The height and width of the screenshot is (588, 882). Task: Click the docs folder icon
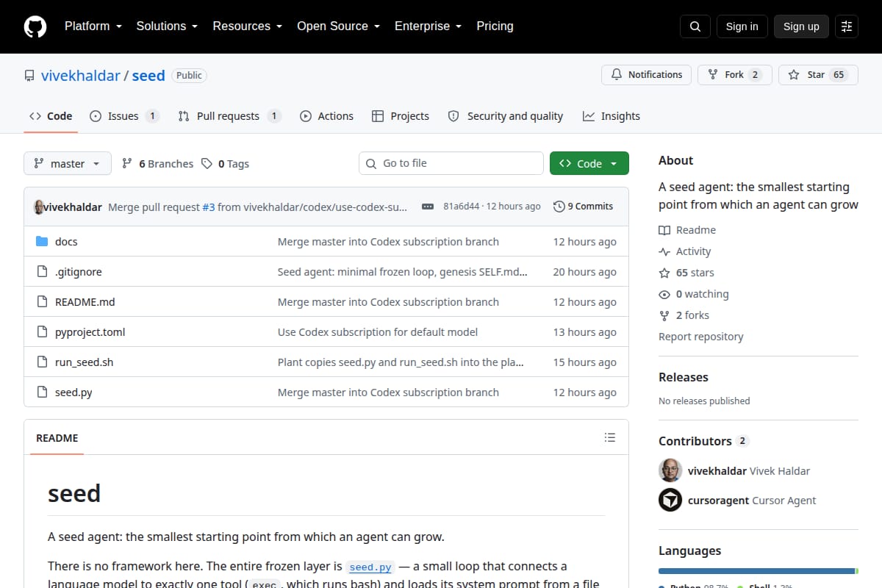[42, 242]
